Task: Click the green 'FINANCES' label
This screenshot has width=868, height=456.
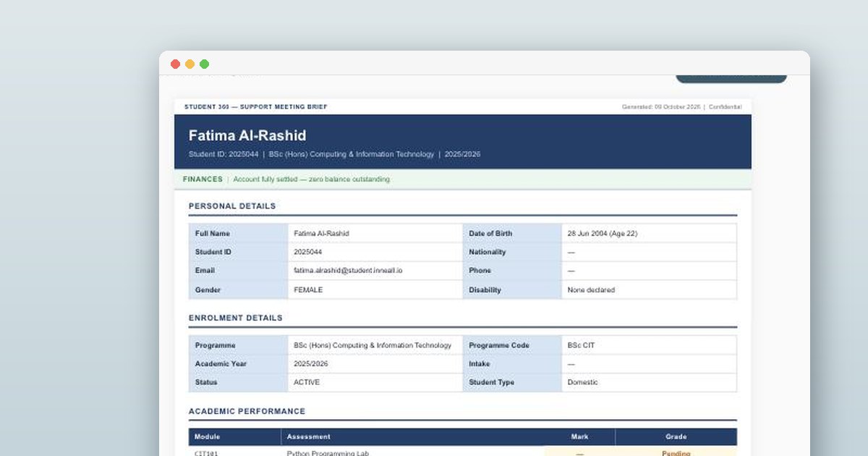Action: click(x=203, y=180)
